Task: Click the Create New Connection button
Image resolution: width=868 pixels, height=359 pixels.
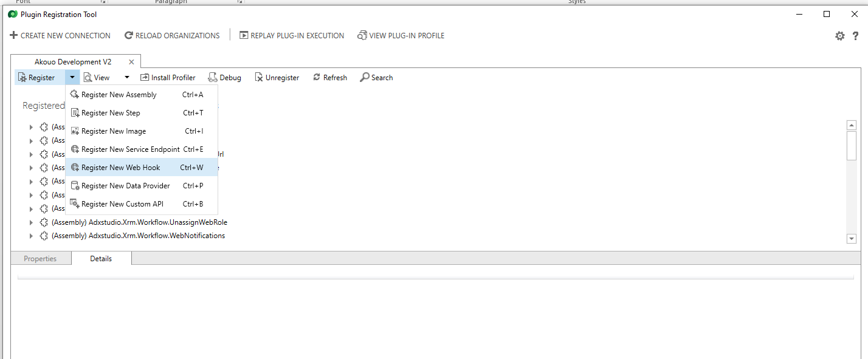Action: coord(60,35)
